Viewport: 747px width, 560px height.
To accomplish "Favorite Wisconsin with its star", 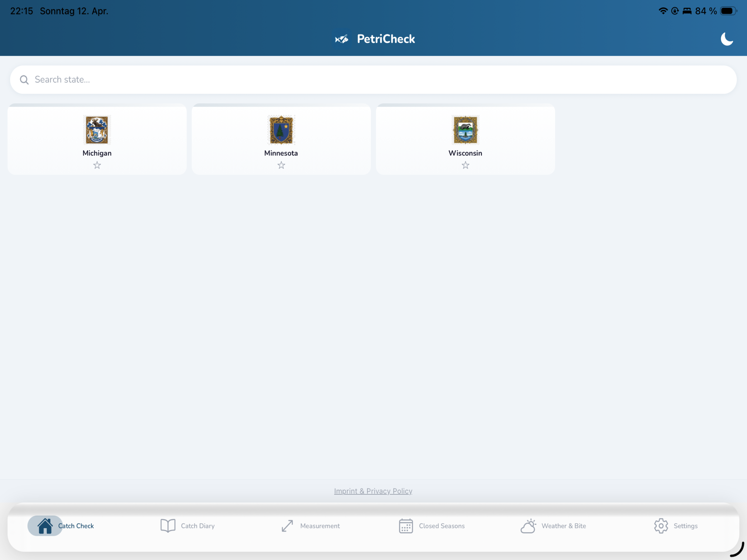I will pyautogui.click(x=465, y=165).
